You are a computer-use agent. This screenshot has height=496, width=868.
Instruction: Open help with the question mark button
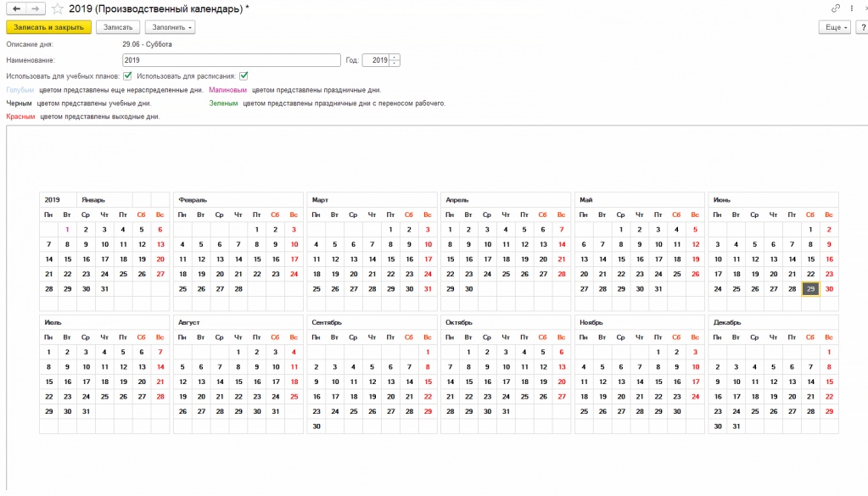point(862,27)
